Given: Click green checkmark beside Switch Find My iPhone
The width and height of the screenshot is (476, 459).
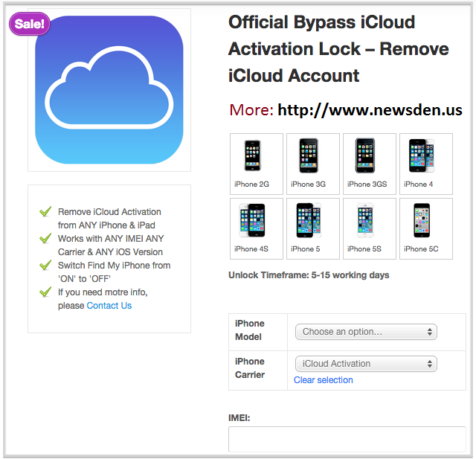Looking at the screenshot, I should pyautogui.click(x=45, y=265).
